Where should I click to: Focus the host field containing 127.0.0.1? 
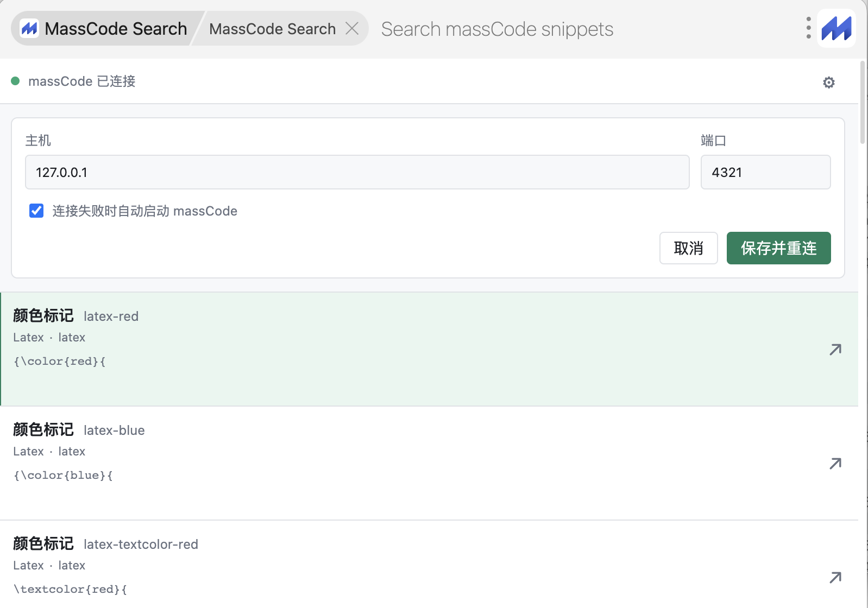(357, 172)
